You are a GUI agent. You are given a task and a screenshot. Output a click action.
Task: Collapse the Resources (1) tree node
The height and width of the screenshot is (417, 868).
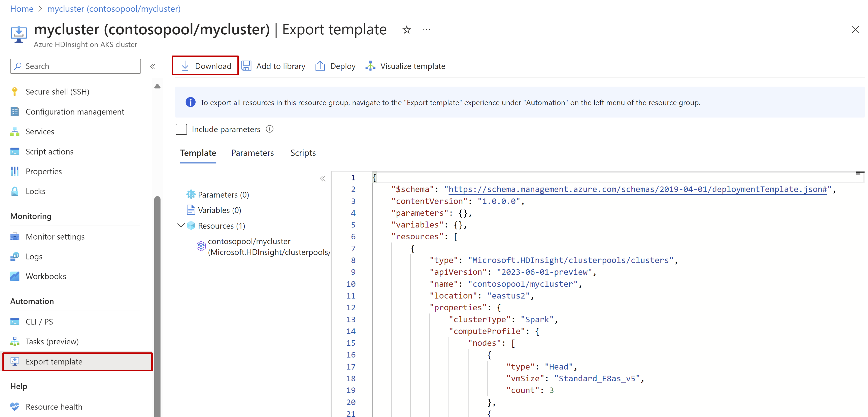click(x=181, y=225)
